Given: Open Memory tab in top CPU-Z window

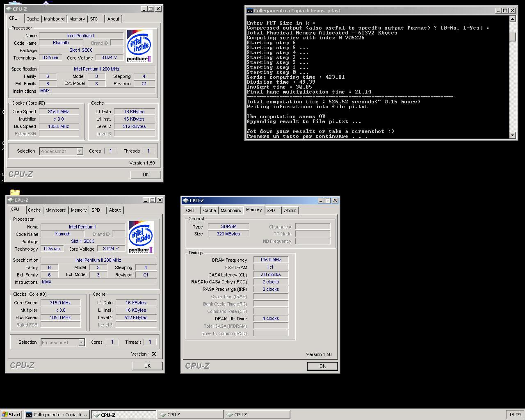Looking at the screenshot, I should pyautogui.click(x=77, y=19).
